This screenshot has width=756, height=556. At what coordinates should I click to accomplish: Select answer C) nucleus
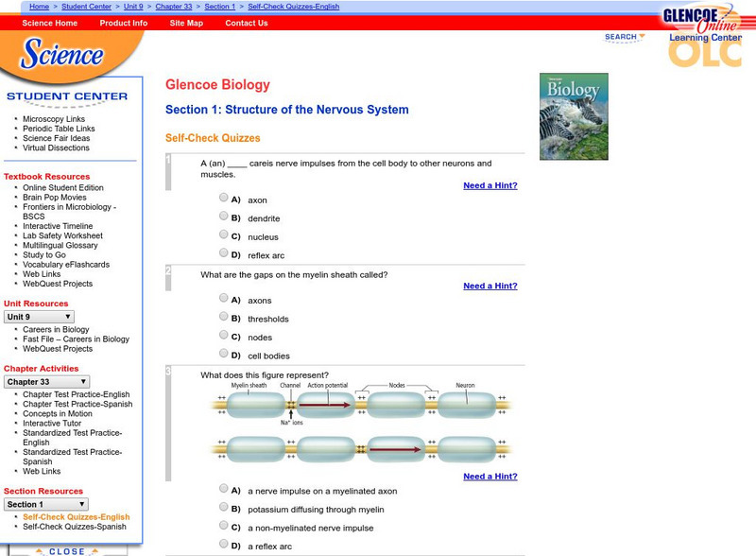[x=224, y=235]
